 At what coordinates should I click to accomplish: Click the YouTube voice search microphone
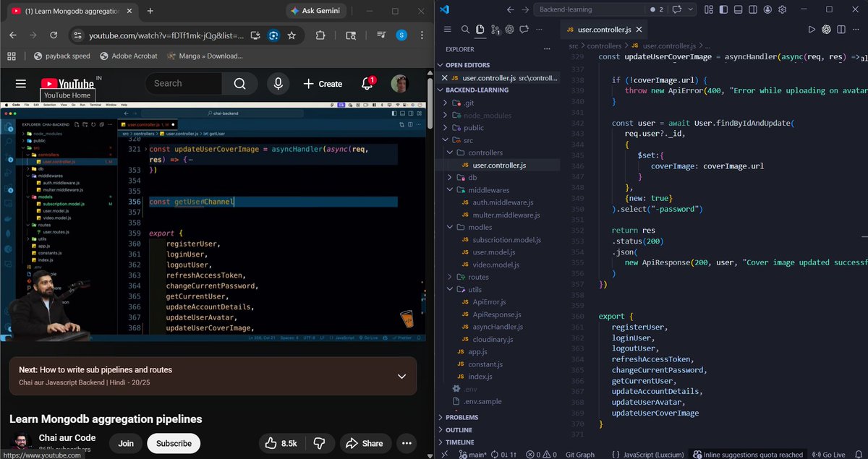[x=278, y=84]
